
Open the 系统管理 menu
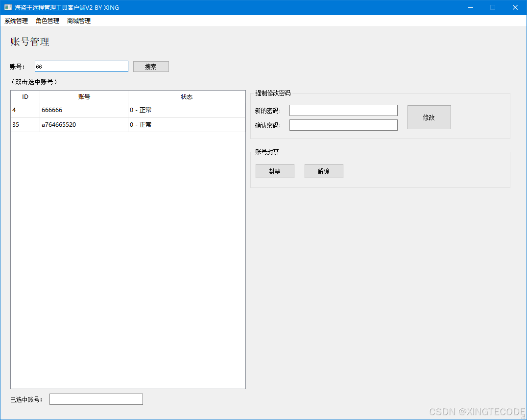[x=16, y=21]
